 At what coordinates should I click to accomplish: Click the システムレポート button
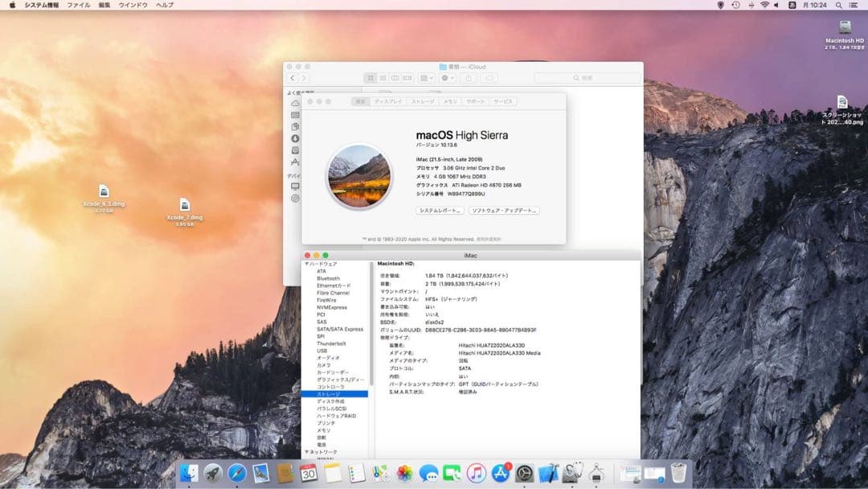click(439, 209)
